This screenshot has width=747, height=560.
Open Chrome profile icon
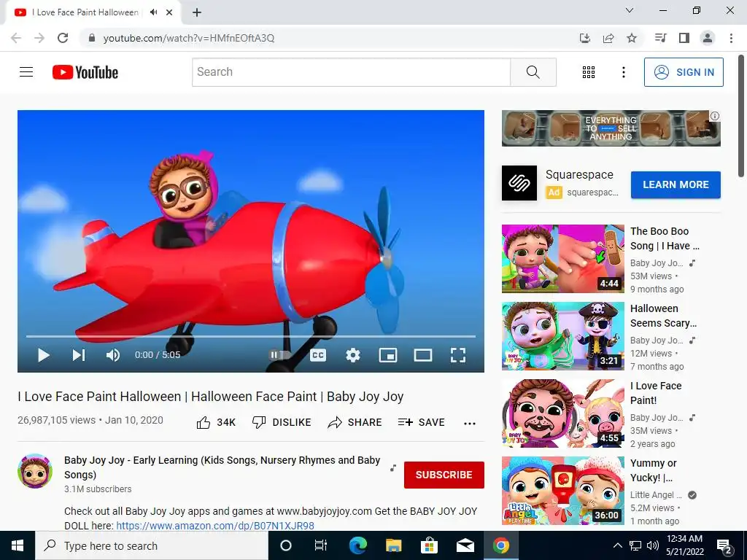(708, 38)
